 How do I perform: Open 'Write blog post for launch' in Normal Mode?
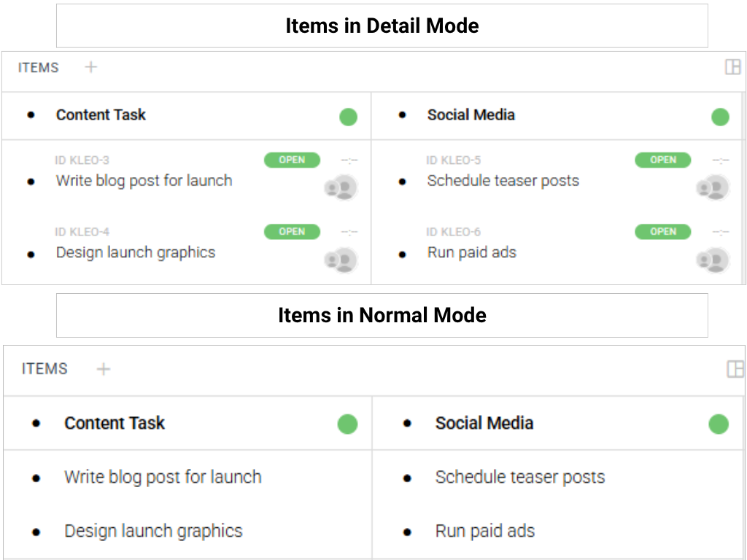tap(163, 478)
